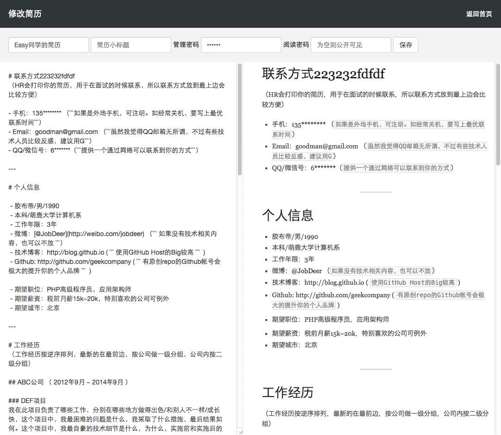Screen dimensions: 501x435
Task: Focus the 管理密码 password field
Action: tap(241, 45)
